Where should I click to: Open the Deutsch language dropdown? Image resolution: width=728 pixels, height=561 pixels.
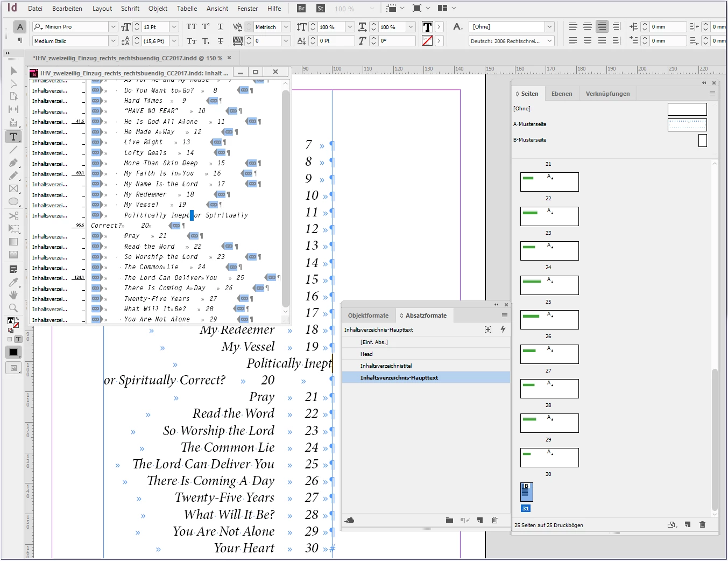[549, 41]
